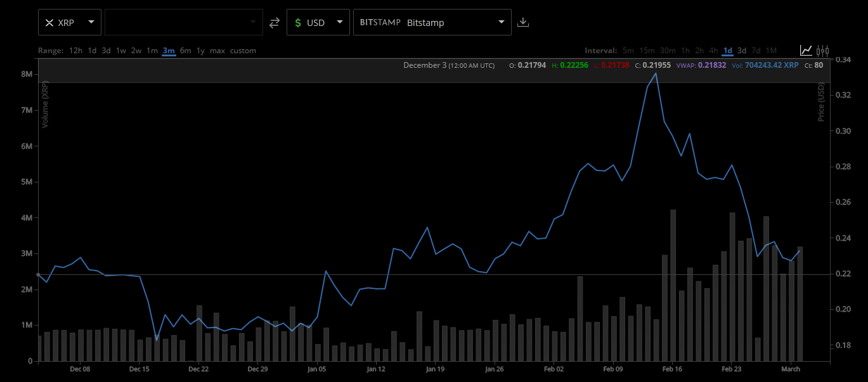Set the interval to 5m

tap(628, 51)
